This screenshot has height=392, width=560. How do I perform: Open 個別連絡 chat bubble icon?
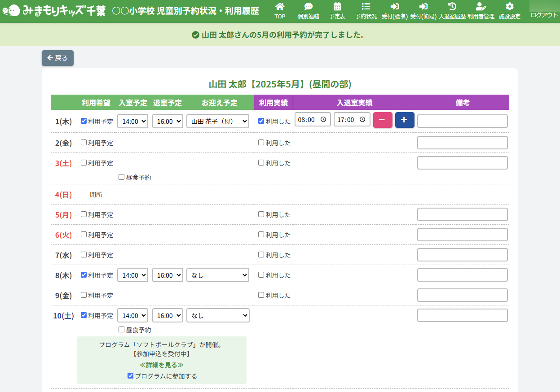308,7
